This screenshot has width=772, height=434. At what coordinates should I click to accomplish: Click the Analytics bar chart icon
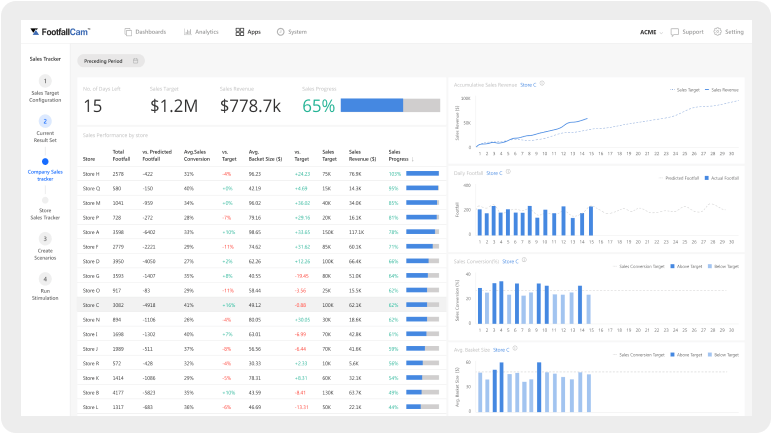click(188, 32)
